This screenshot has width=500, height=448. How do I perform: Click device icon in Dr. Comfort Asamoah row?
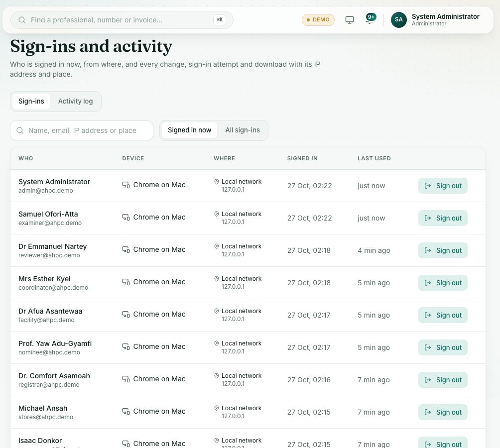[126, 379]
